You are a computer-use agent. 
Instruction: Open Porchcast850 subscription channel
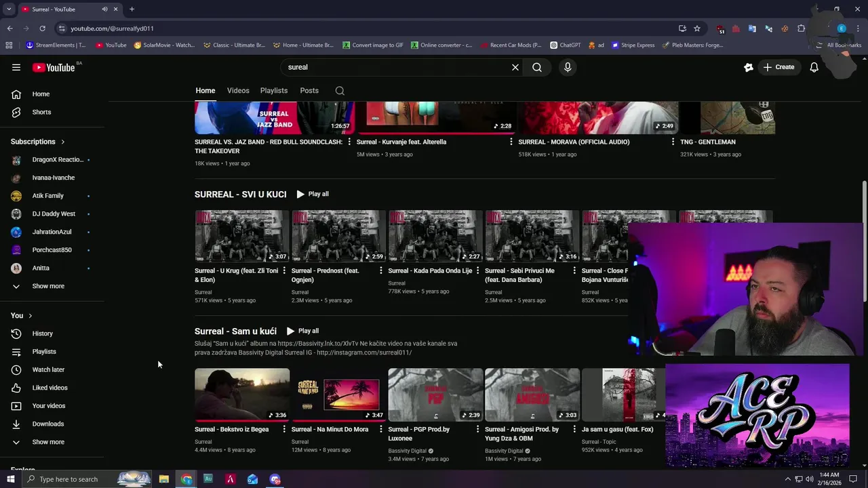point(52,250)
